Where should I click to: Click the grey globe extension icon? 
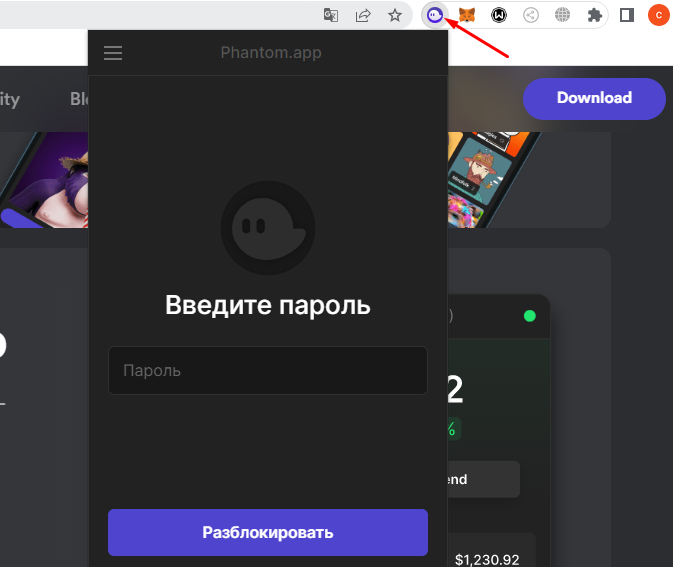tap(562, 15)
